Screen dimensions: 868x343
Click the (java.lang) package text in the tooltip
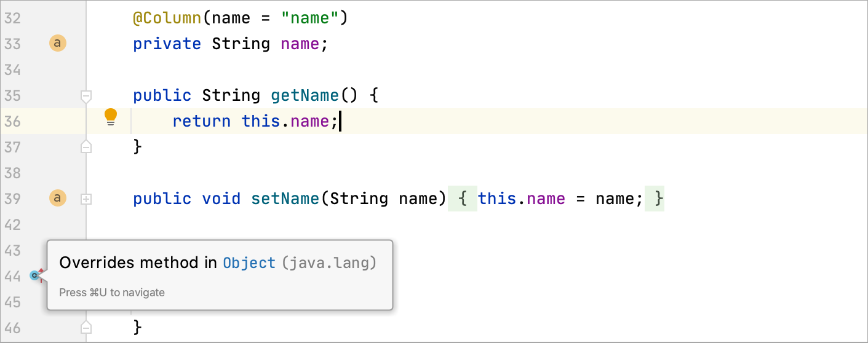pos(329,263)
